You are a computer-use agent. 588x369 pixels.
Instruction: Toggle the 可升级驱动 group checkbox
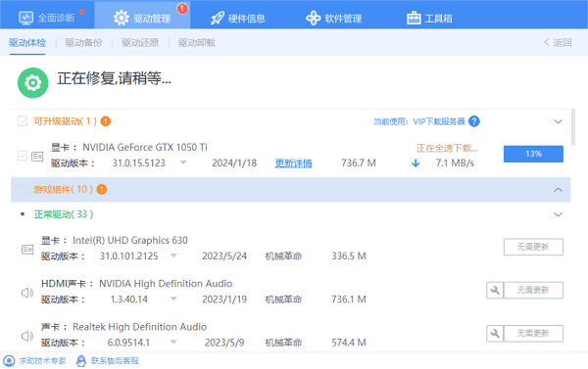click(23, 121)
